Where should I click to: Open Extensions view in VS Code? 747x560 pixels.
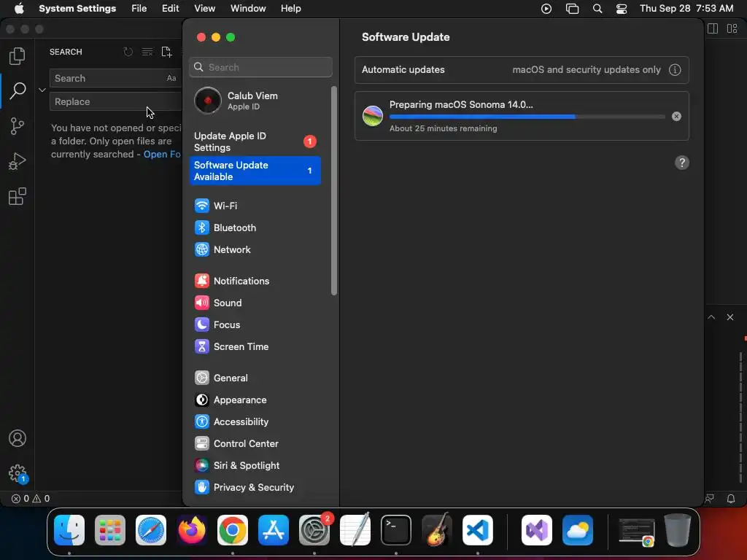point(18,196)
